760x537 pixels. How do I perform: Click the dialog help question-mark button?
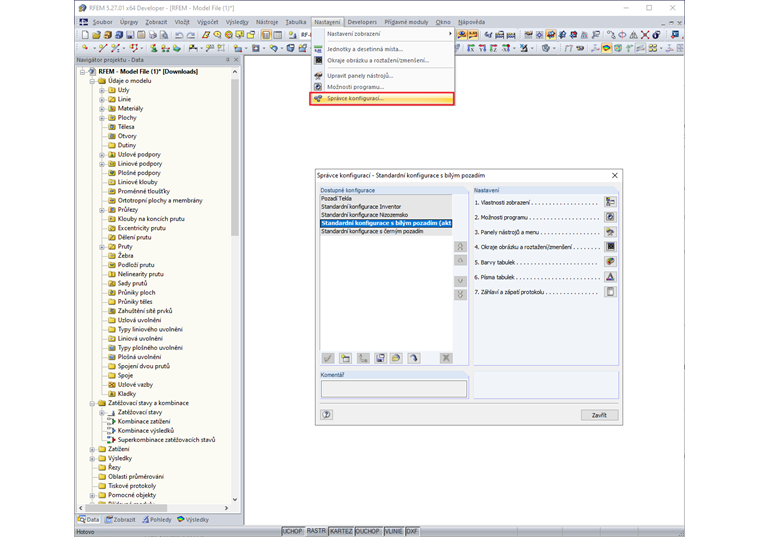[327, 414]
